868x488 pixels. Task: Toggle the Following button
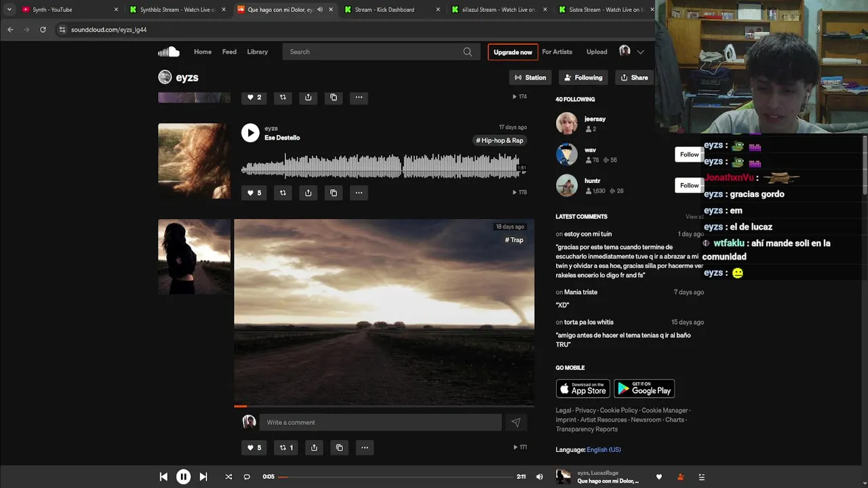[x=583, y=77]
